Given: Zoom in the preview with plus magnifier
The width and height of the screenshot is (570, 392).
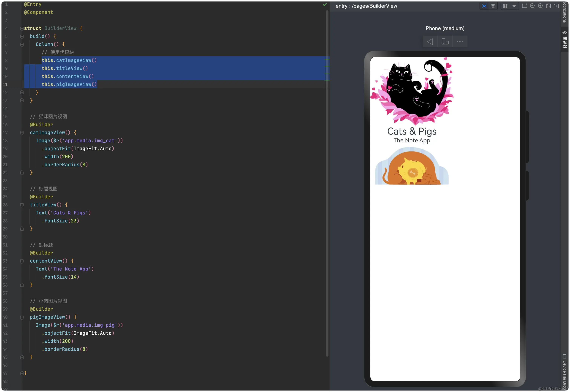Looking at the screenshot, I should 541,6.
